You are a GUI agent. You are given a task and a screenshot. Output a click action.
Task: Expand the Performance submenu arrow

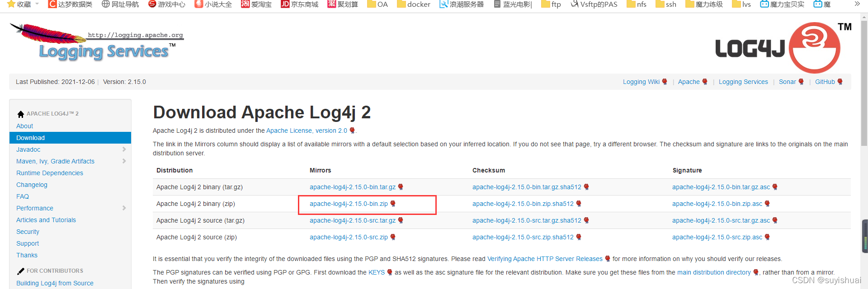(x=124, y=208)
